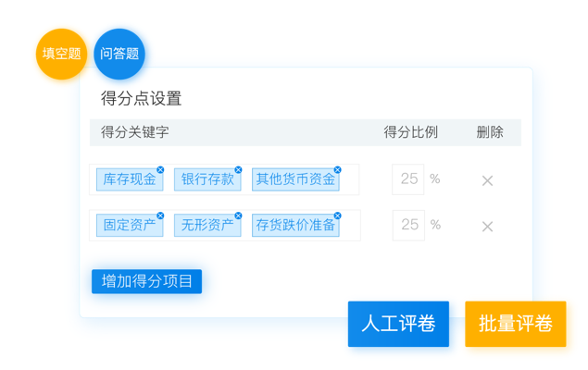Click the second row's score percentage field

pos(408,225)
